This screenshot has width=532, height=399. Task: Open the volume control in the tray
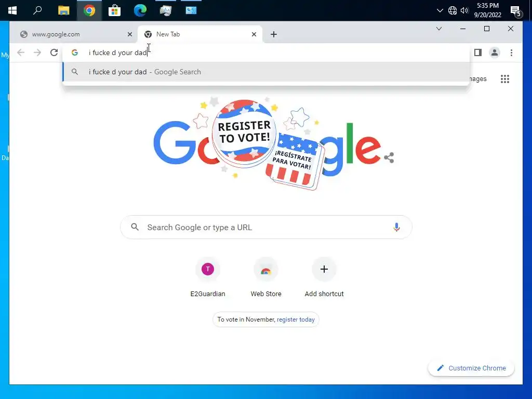coord(464,10)
